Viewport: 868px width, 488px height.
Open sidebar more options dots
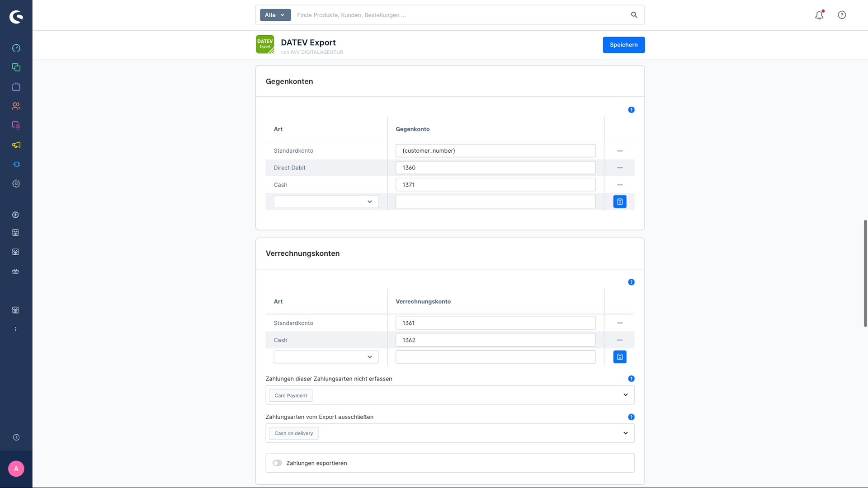click(x=16, y=329)
